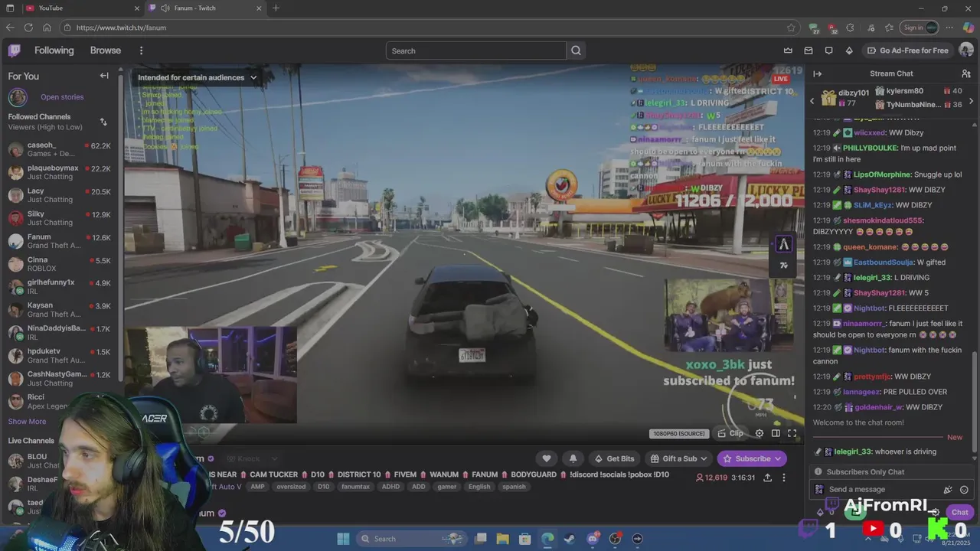Open emote picker in chat input

(x=964, y=490)
